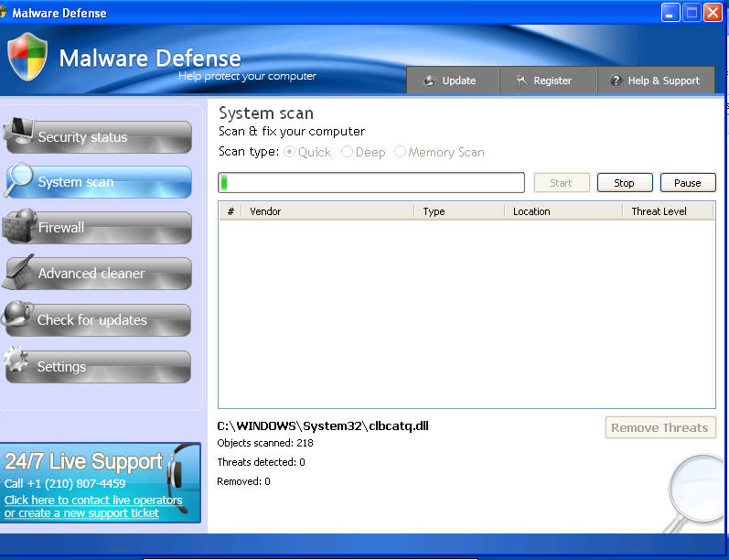This screenshot has height=560, width=729.
Task: Click the 'Call +1 (210) 807-4459' text
Action: point(65,484)
